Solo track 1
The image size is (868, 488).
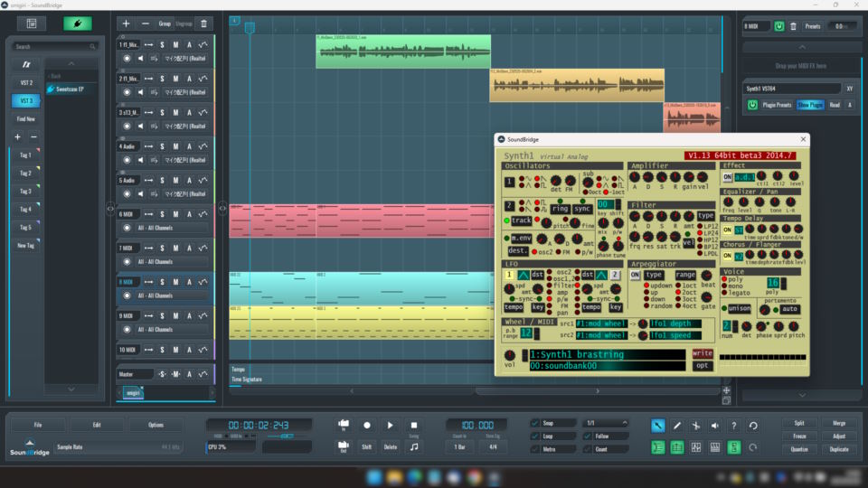[162, 45]
